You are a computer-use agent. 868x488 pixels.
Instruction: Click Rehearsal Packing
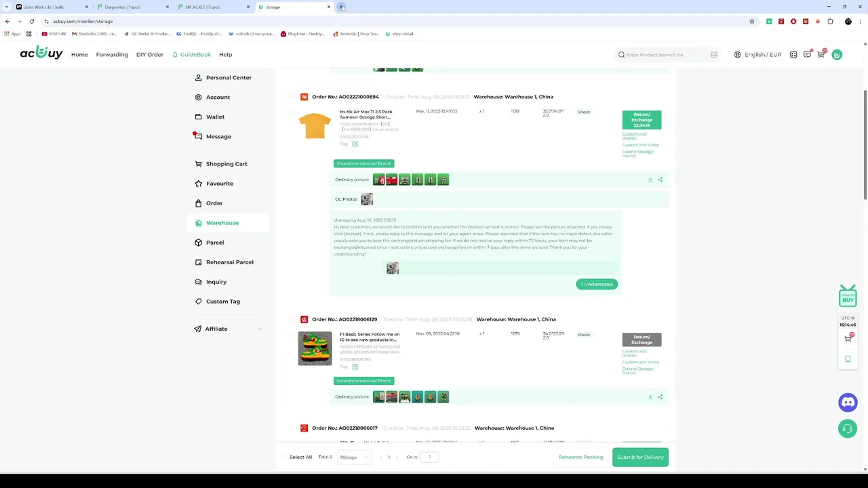(x=580, y=457)
